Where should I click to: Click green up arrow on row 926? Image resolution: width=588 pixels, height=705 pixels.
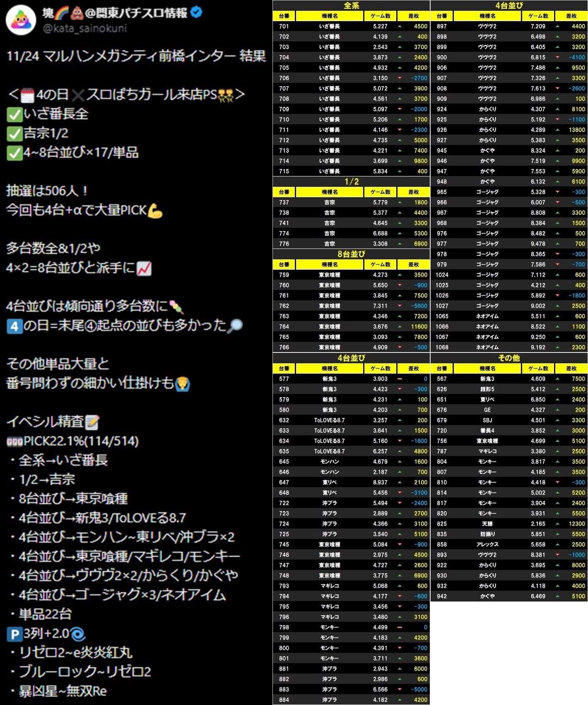(557, 130)
